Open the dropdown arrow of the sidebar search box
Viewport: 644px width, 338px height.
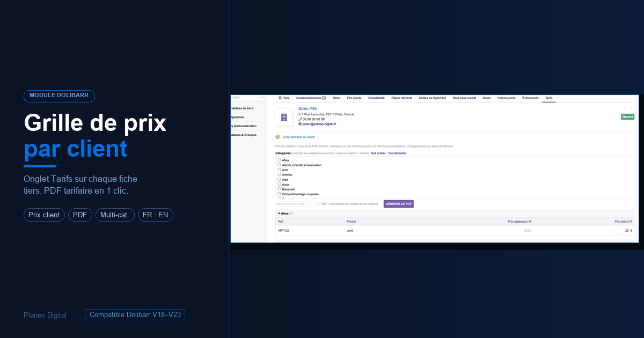(x=262, y=98)
